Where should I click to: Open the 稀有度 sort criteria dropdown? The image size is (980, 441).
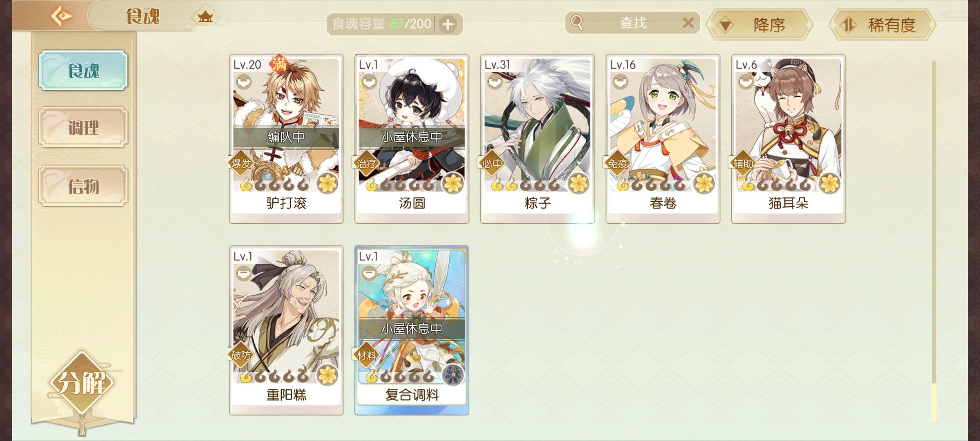(882, 25)
